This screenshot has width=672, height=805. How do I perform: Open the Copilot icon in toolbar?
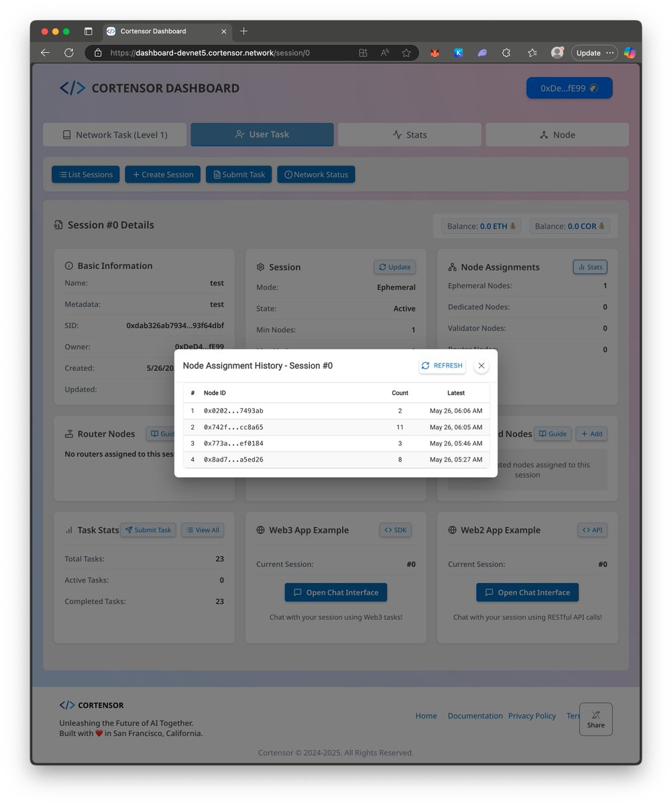629,52
